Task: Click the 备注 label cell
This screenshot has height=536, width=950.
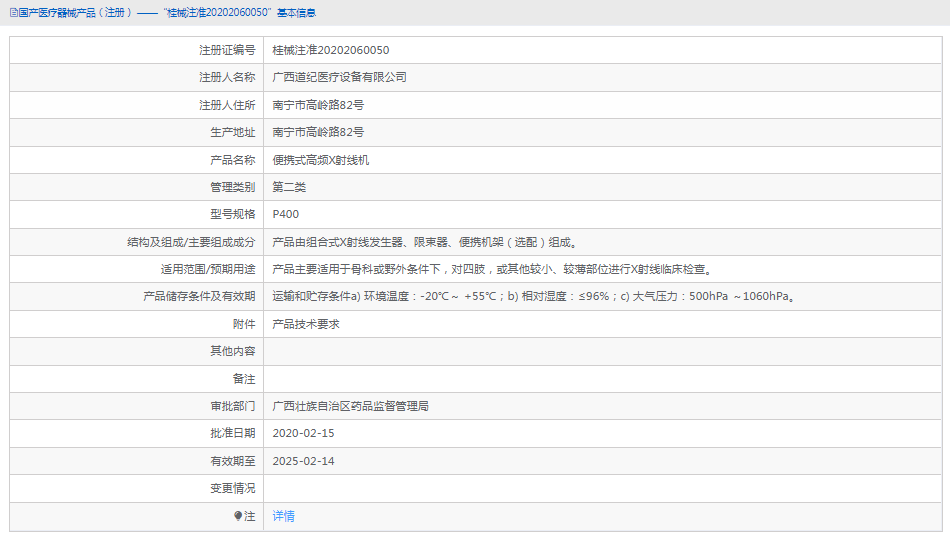Action: point(136,379)
